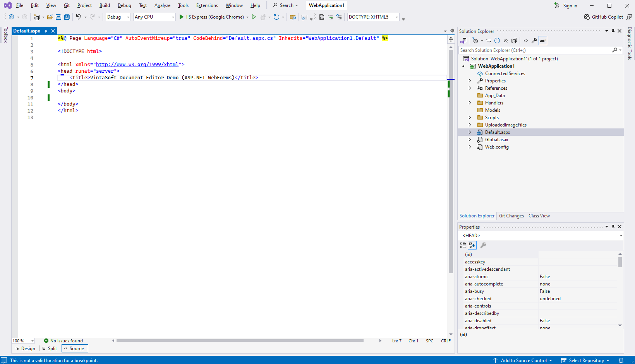Screen dimensions: 635x364
Task: Expand the References node in Solution Explorer
Action: point(470,88)
